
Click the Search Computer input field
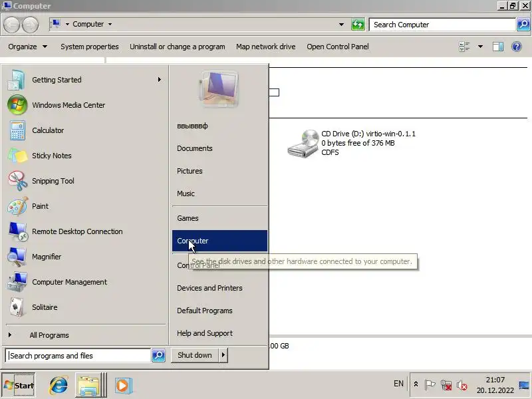pos(442,25)
